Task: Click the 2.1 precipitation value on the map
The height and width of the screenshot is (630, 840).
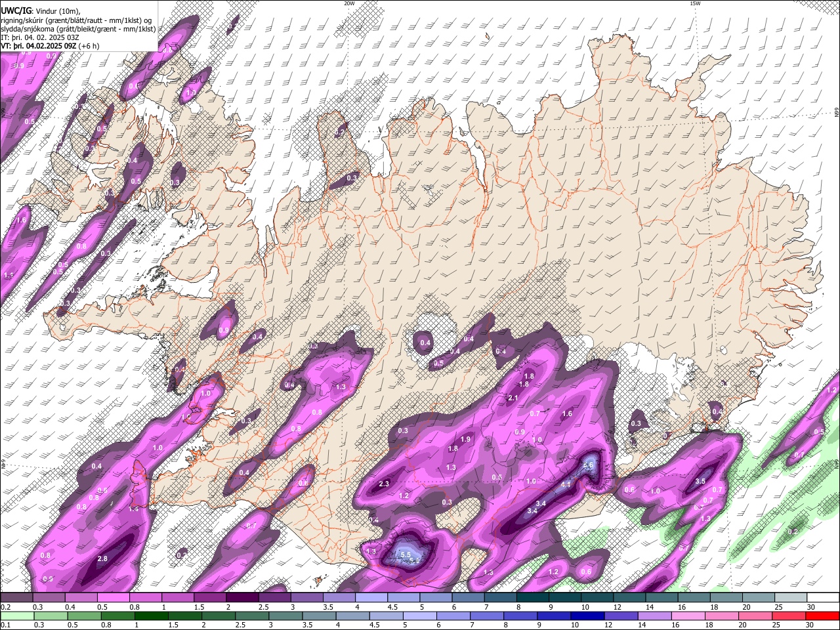Action: click(x=513, y=398)
